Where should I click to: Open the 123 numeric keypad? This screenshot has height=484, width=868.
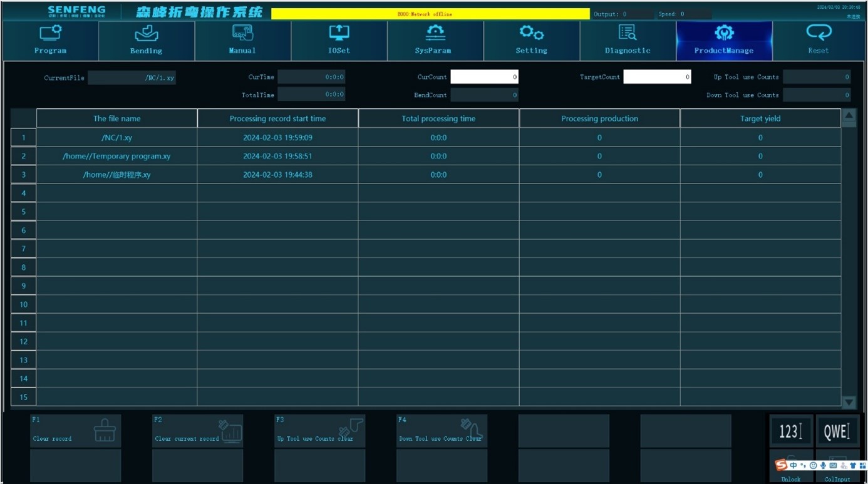tap(790, 431)
